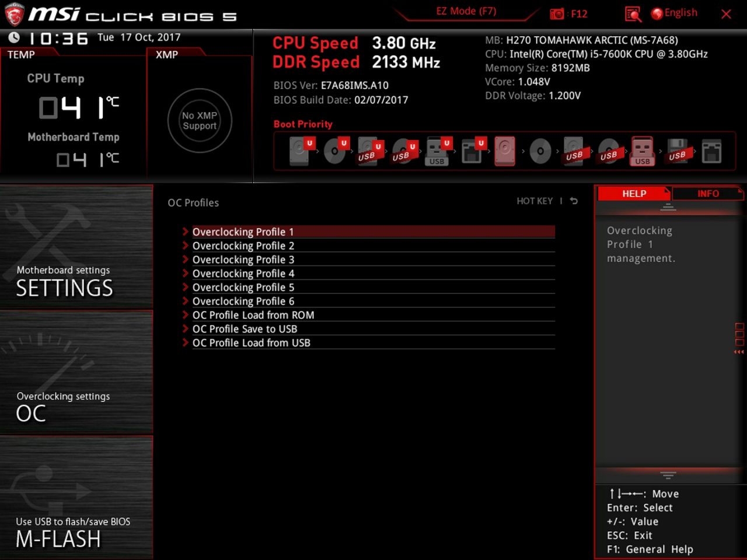Open the Overclocking settings OC panel
747x560 pixels.
click(76, 372)
